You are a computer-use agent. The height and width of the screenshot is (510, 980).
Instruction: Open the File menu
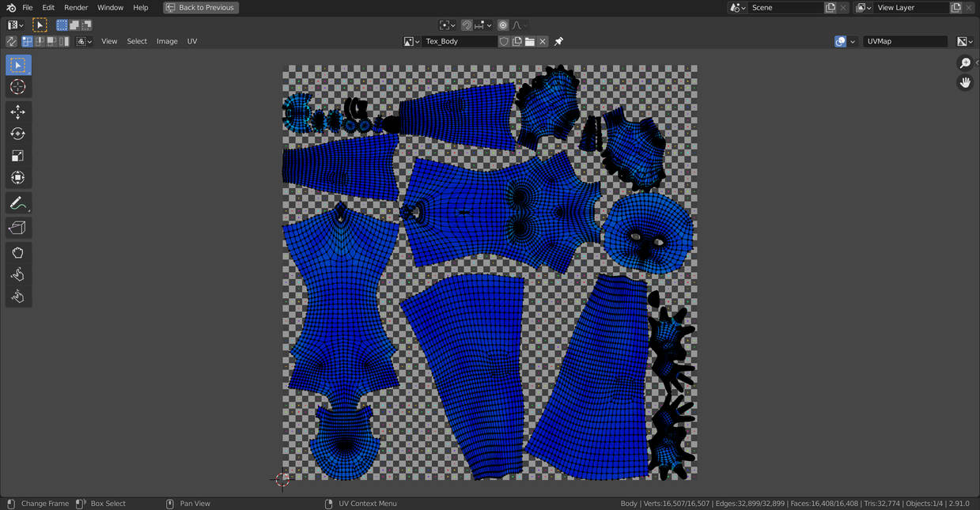[28, 8]
